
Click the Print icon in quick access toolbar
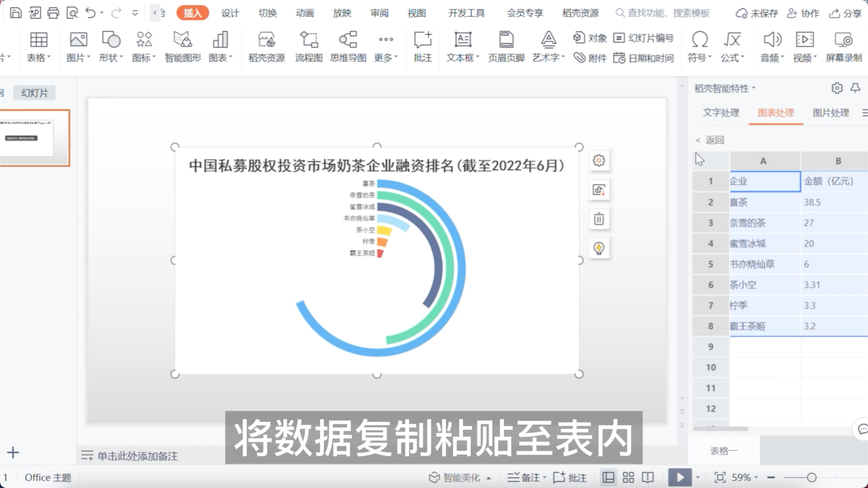53,13
